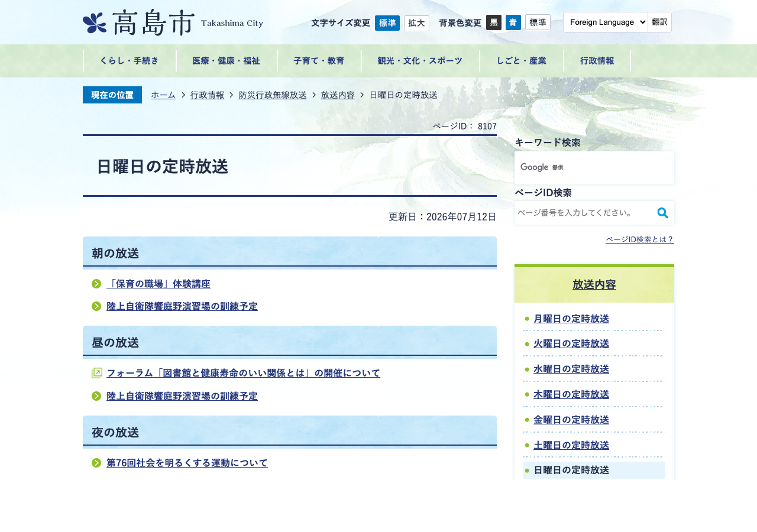
Task: Click green bullet beside 月曜日の定時放送
Action: pos(527,319)
